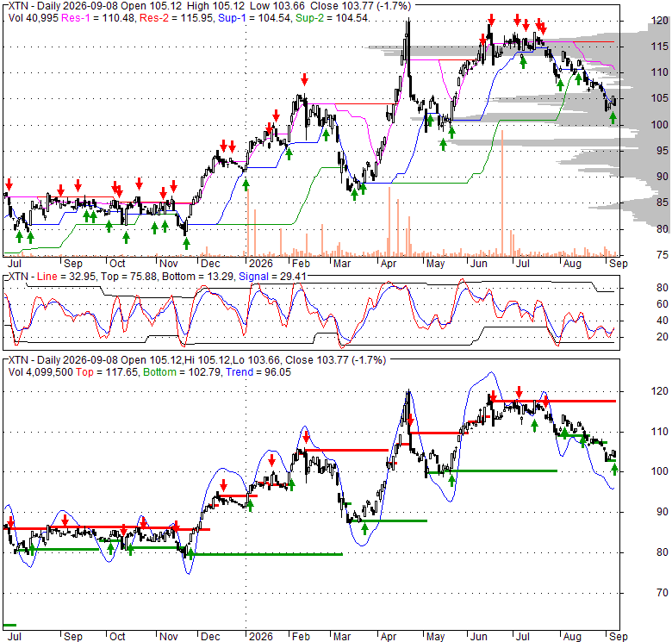Click the red sell arrow at April peak in the bottom chart
This screenshot has height=642, width=672.
[x=410, y=420]
